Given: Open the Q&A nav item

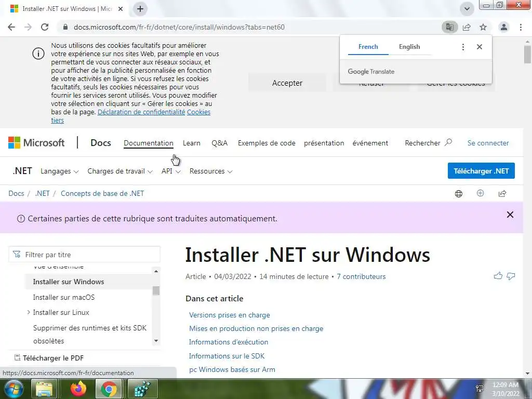Looking at the screenshot, I should (x=220, y=143).
